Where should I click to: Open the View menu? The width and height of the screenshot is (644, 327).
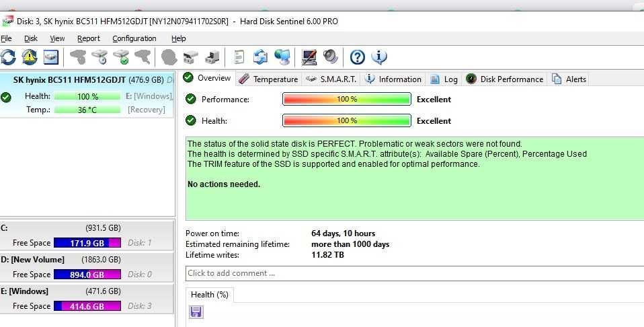tap(58, 38)
